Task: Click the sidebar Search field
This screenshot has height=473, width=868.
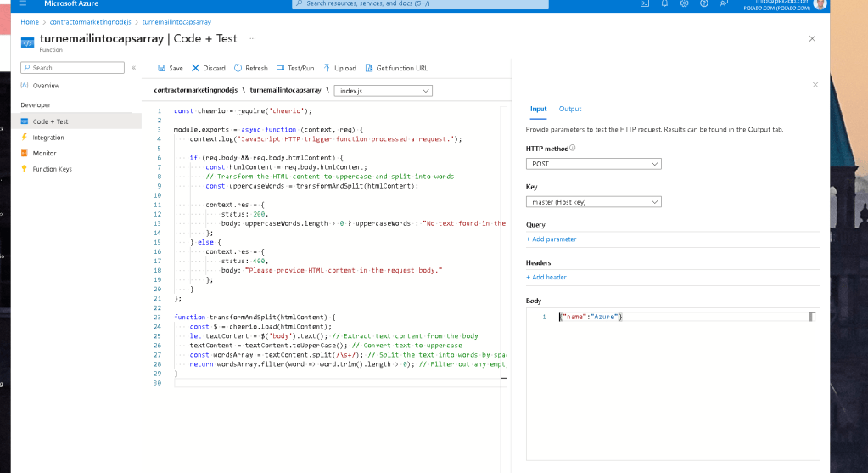Action: [x=72, y=68]
